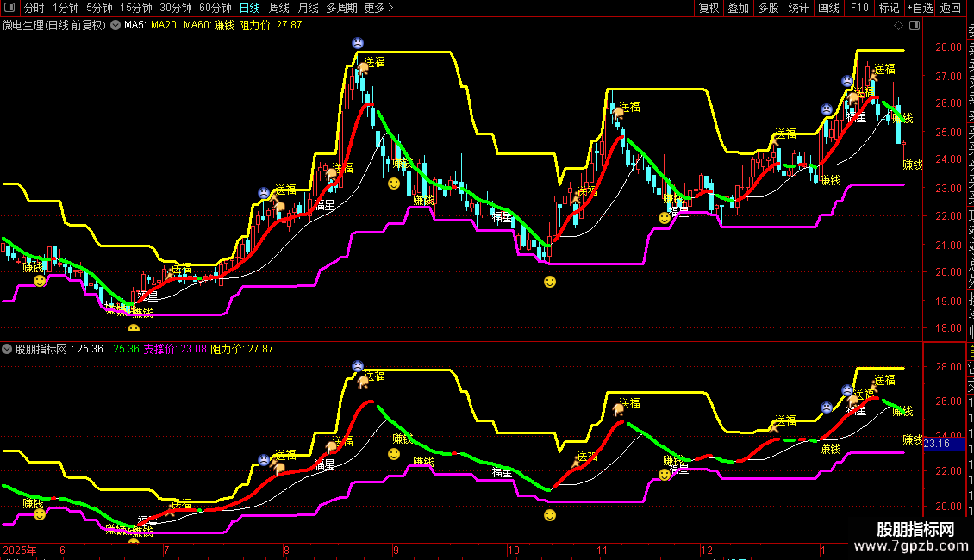Click the 微电生理(日线.前复权) chart title
This screenshot has width=974, height=560.
pyautogui.click(x=54, y=26)
